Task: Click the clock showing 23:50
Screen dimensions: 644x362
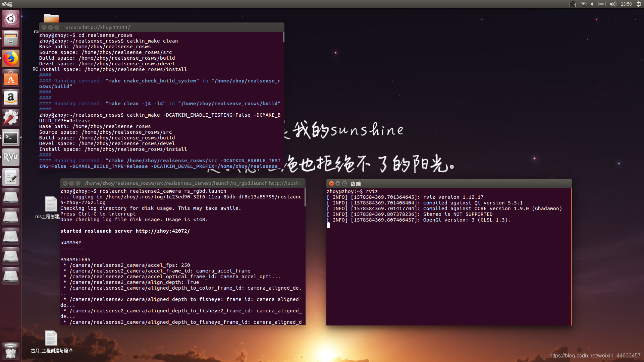Action: (x=626, y=4)
